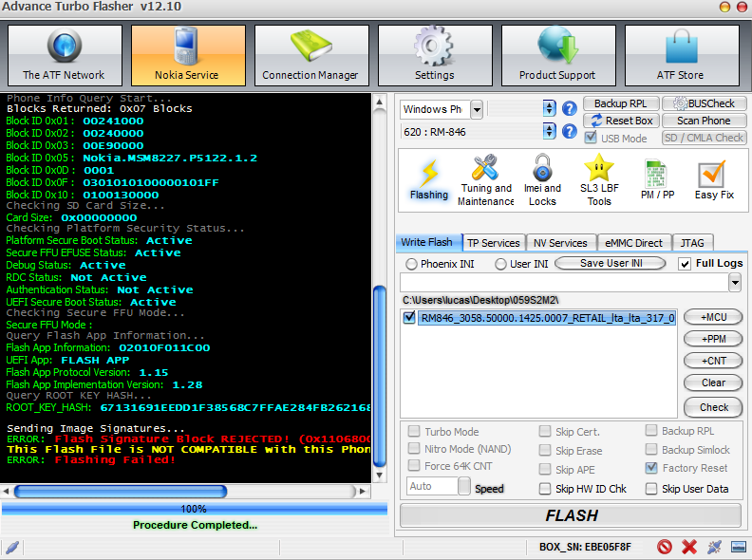Viewport: 752px width, 560px height.
Task: Enable Force 64K CNT checkbox
Action: [414, 465]
